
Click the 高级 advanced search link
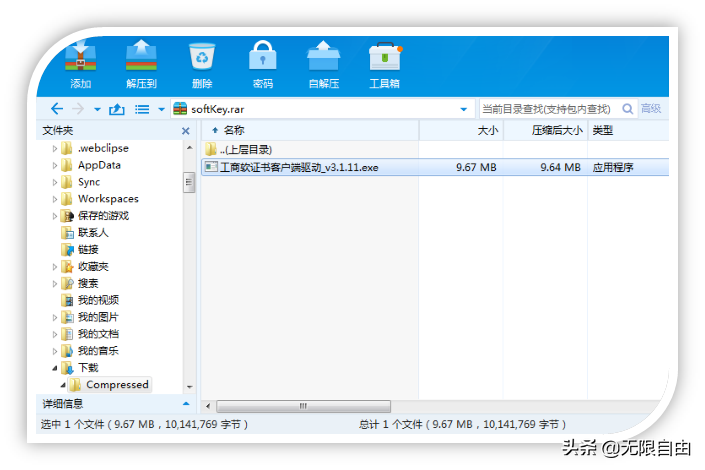pyautogui.click(x=651, y=109)
